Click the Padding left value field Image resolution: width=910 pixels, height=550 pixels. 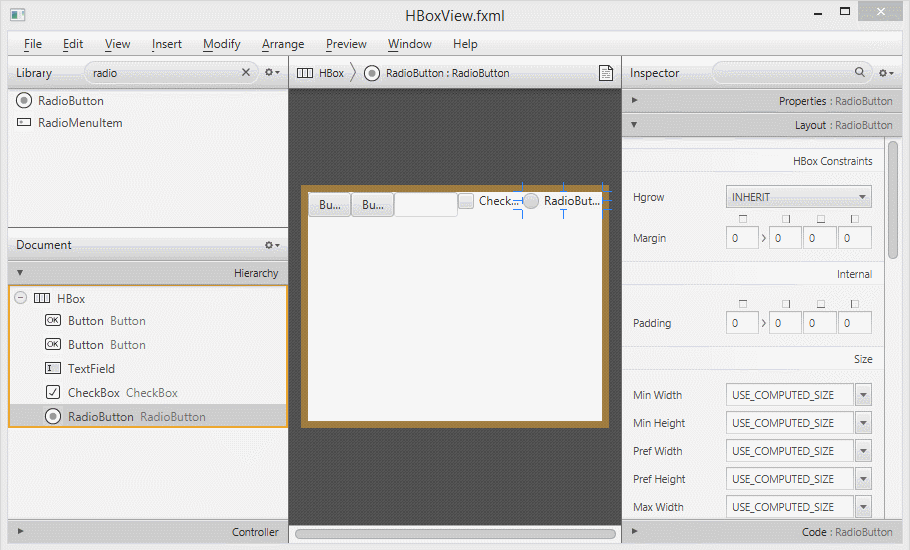click(855, 323)
